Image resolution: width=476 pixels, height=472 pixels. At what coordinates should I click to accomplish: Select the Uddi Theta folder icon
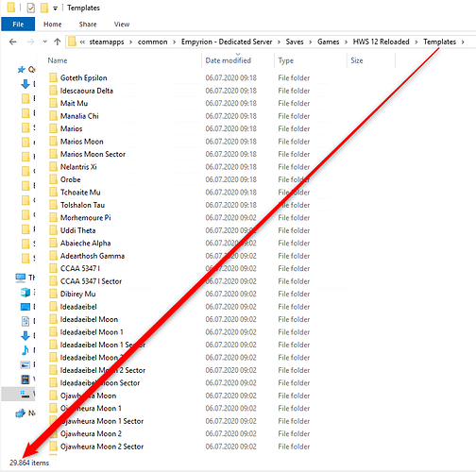point(53,230)
